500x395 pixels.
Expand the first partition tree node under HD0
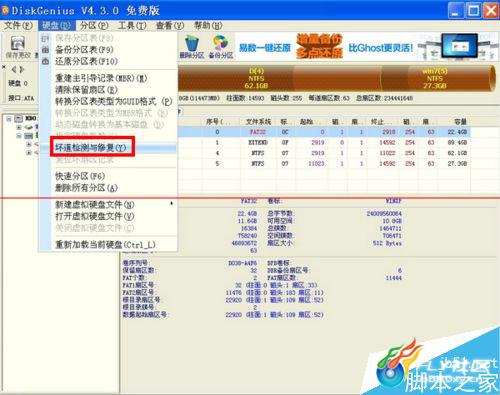19,127
